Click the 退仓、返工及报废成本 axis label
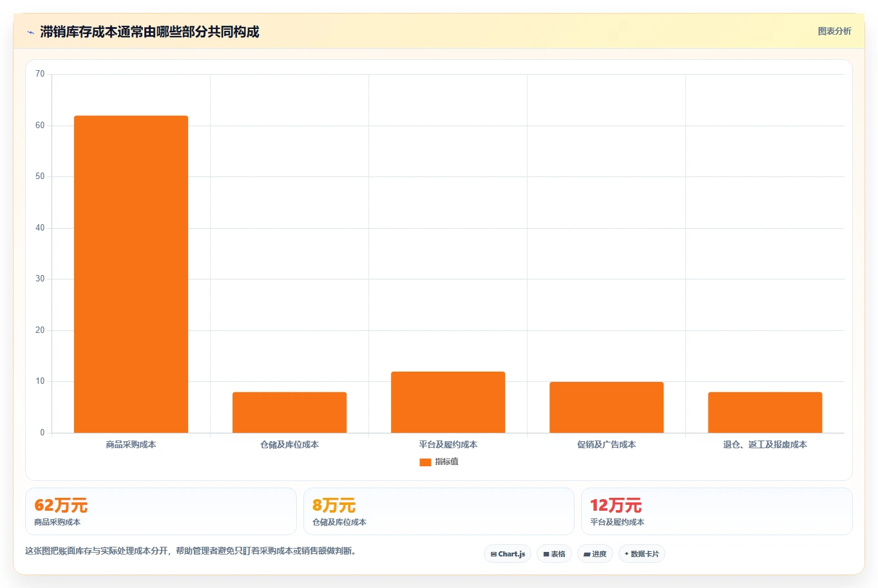 pyautogui.click(x=765, y=444)
